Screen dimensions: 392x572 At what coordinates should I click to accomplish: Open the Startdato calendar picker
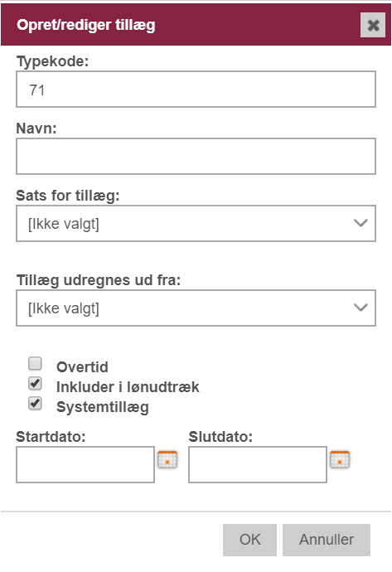click(167, 459)
